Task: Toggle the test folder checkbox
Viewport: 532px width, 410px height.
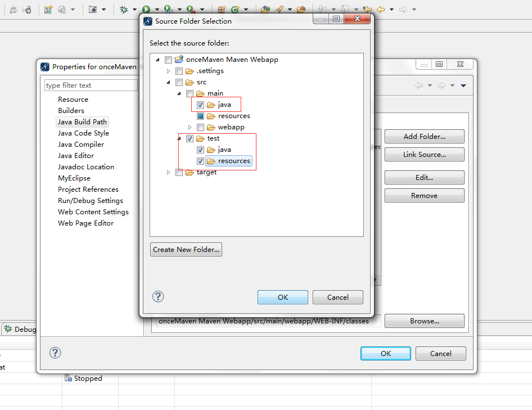Action: 189,138
